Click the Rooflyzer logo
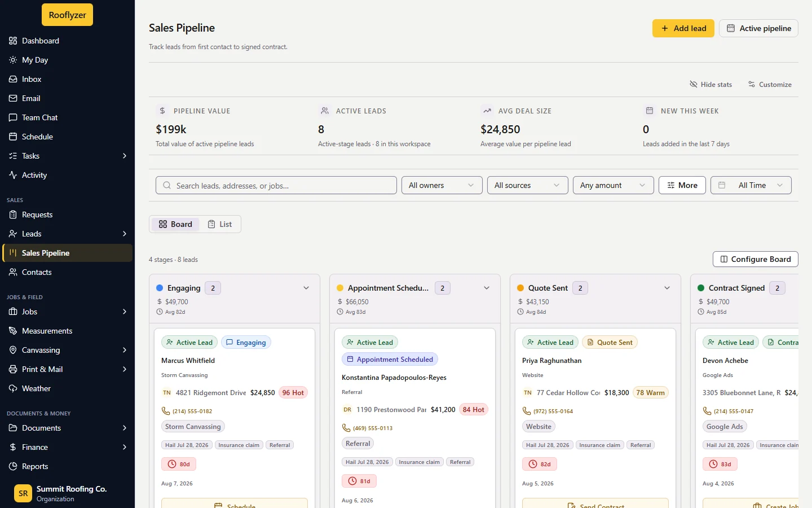The image size is (812, 508). click(67, 15)
